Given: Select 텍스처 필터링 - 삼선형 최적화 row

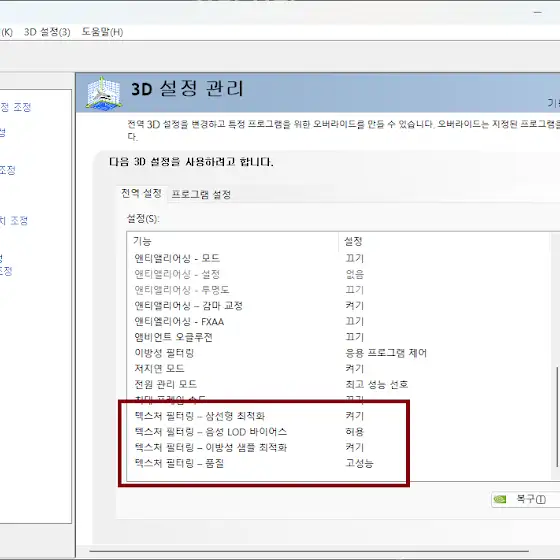Looking at the screenshot, I should [338, 416].
